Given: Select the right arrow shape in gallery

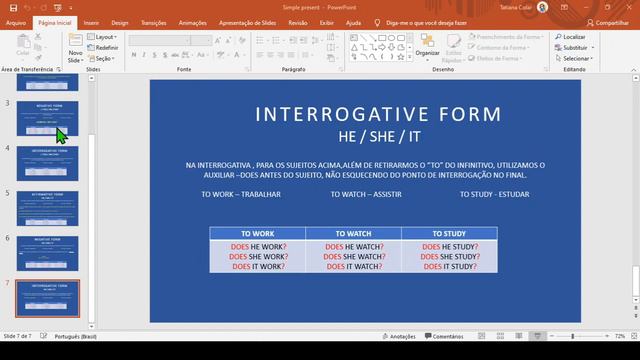Looking at the screenshot, I should [382, 47].
